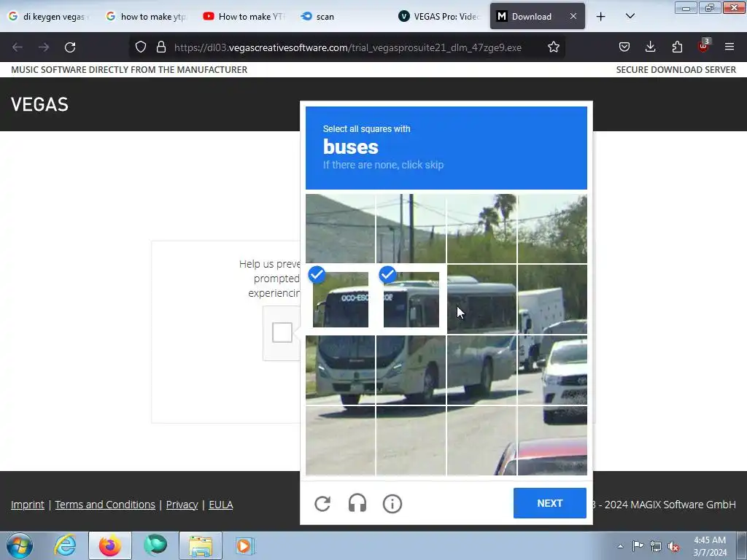Reload the page in browser toolbar
This screenshot has width=747, height=560.
(70, 47)
